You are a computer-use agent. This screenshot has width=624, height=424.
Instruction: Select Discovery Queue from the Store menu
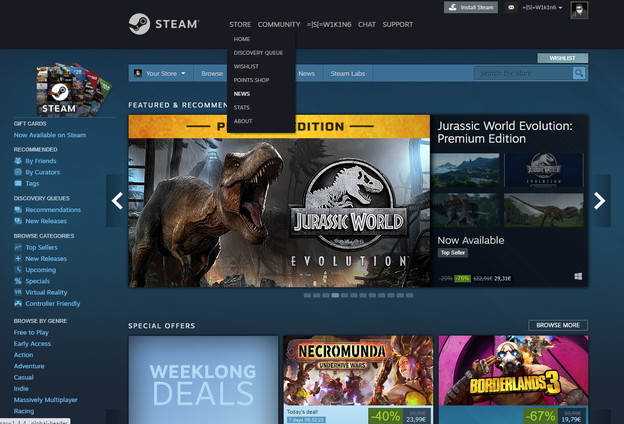coord(258,52)
